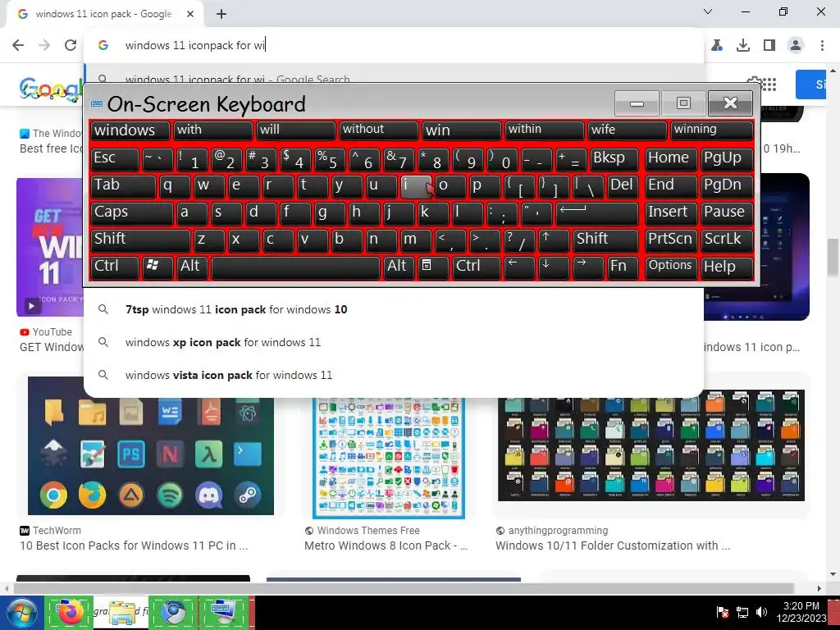Click the Esc key on keyboard
This screenshot has height=630, width=840.
coord(115,159)
